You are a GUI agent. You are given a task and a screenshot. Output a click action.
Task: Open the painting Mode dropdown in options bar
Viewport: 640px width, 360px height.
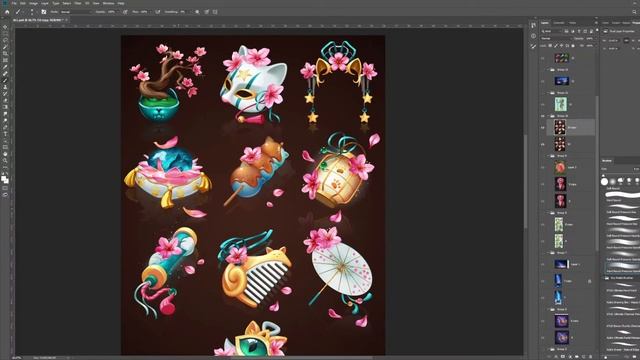tap(76, 12)
